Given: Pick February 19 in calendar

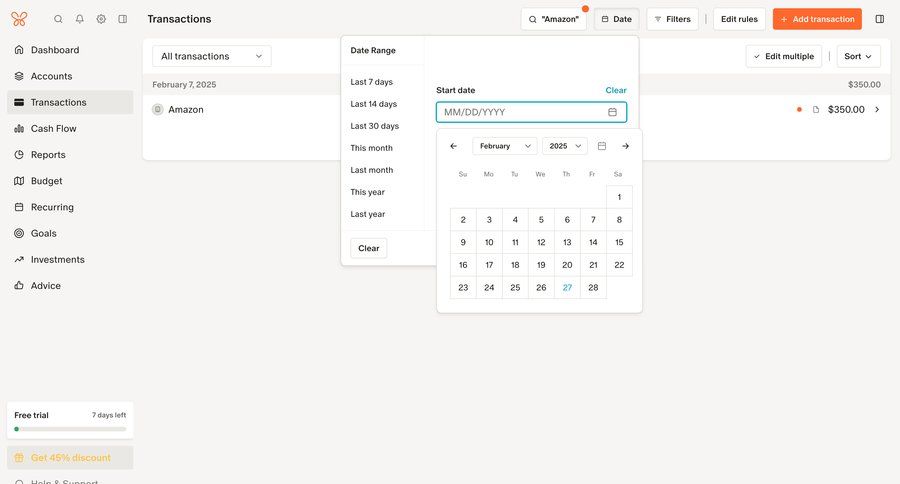Looking at the screenshot, I should coord(541,265).
